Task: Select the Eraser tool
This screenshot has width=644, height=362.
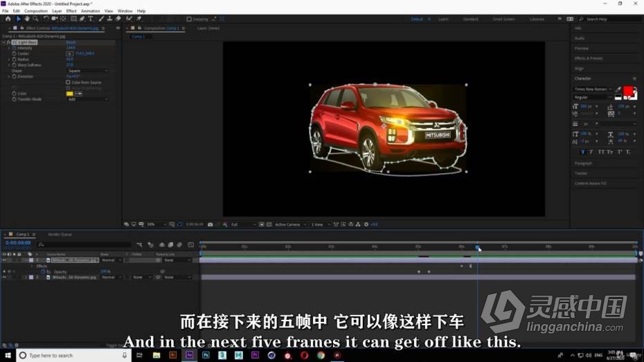Action: tap(118, 19)
